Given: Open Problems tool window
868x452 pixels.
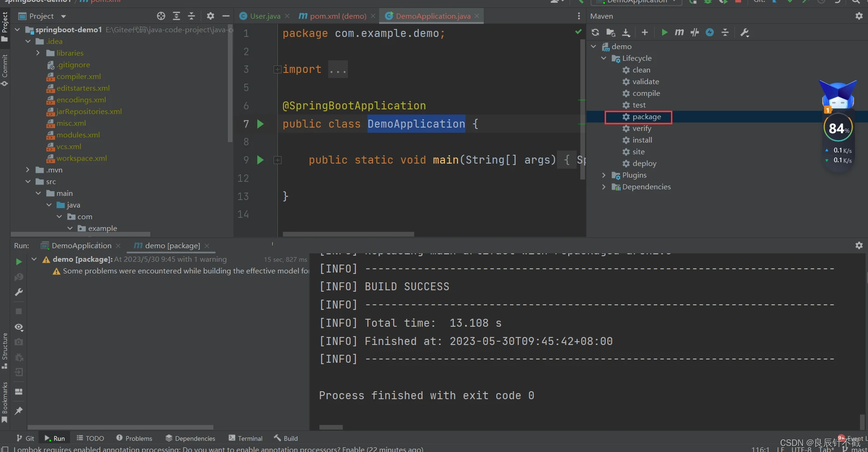Looking at the screenshot, I should point(134,438).
